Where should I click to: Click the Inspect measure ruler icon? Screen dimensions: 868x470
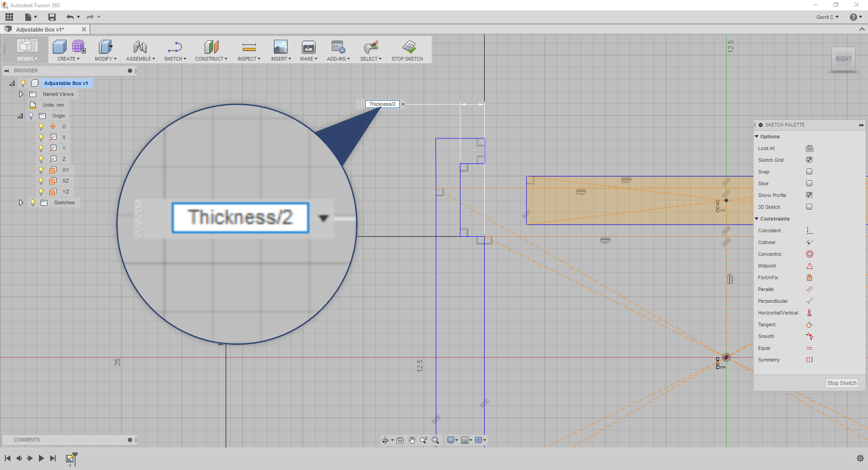pos(249,47)
